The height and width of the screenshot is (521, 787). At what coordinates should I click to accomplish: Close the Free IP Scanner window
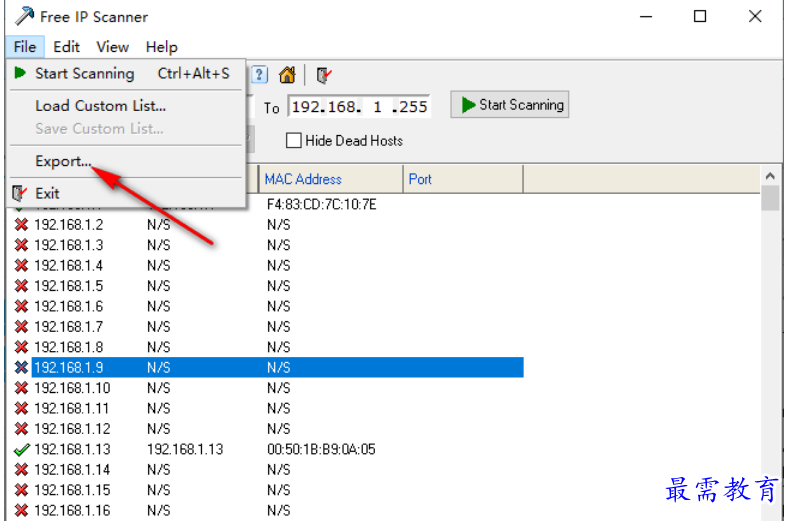coord(755,17)
